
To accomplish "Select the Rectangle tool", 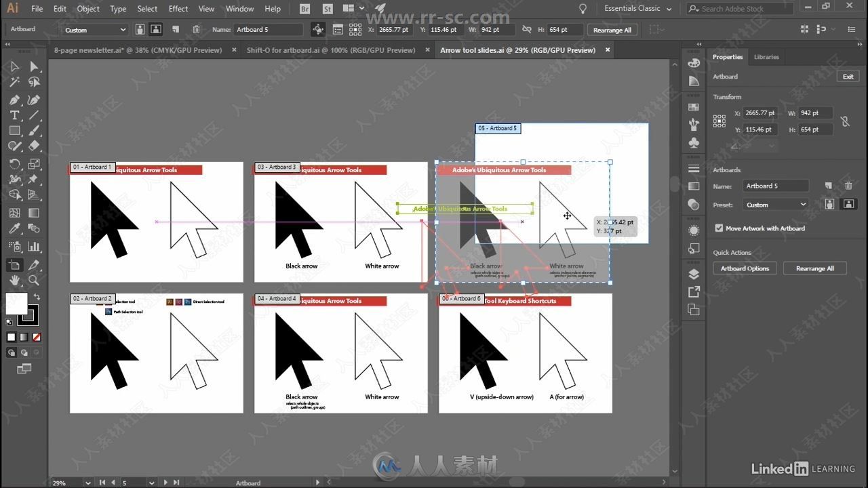I will [x=14, y=130].
